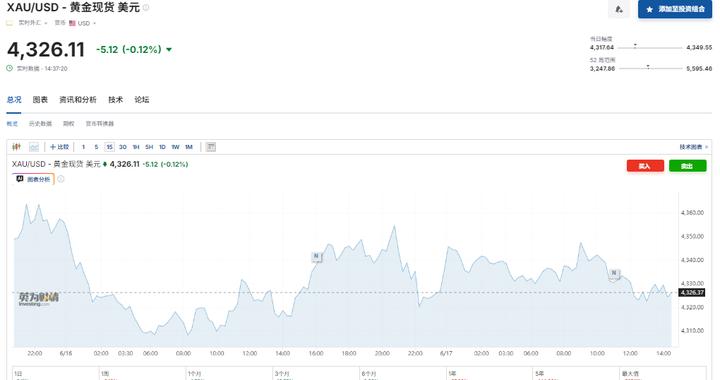
Task: Select the 1 minute interval
Action: pos(83,147)
